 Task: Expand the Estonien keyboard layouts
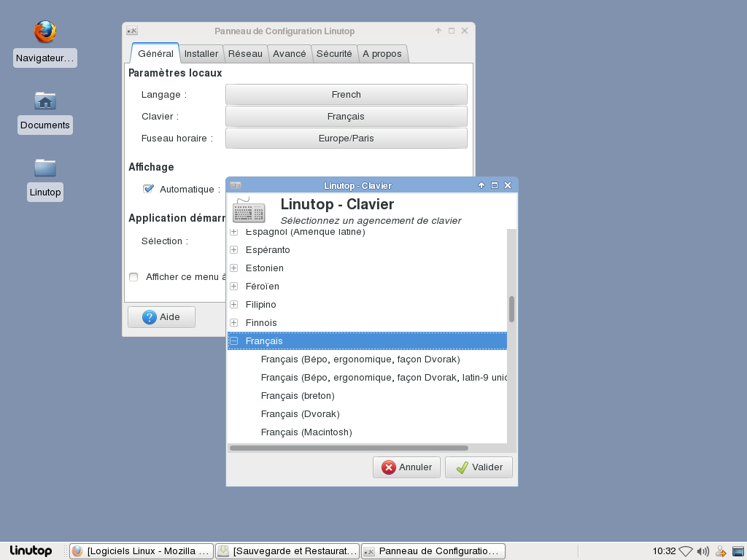click(234, 268)
